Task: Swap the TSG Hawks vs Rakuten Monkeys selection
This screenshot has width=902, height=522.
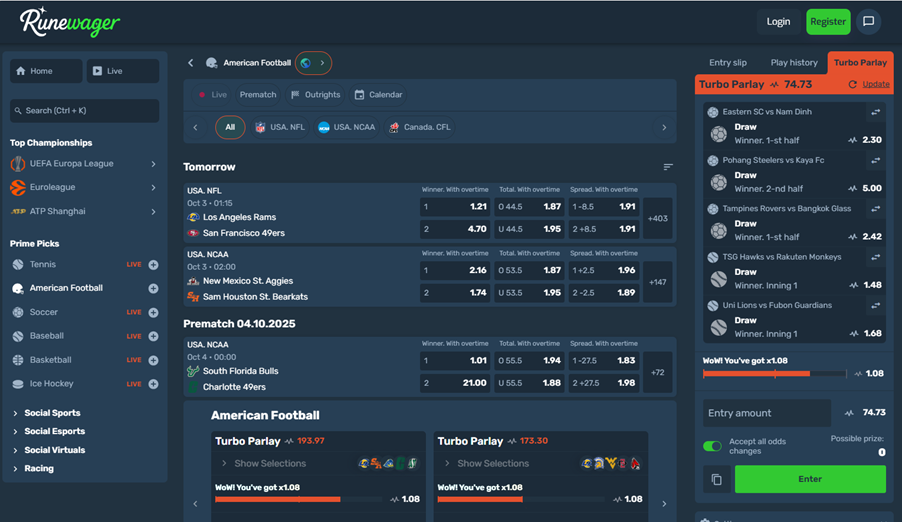Action: 876,257
